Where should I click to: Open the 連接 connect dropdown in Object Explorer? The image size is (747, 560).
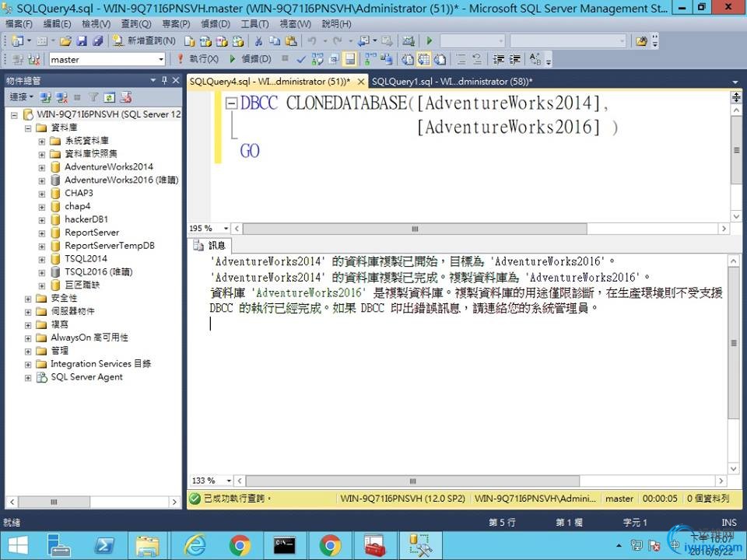[22, 97]
